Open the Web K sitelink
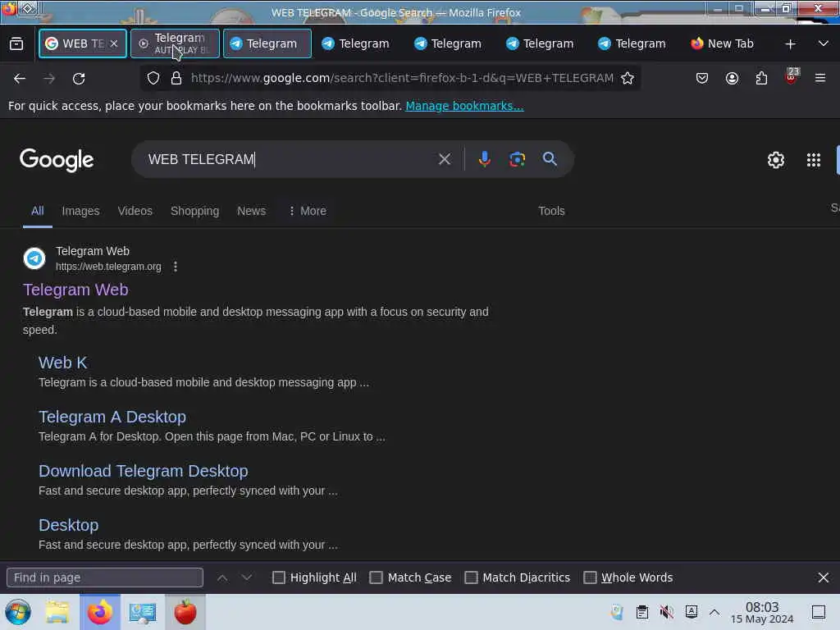 (x=62, y=363)
